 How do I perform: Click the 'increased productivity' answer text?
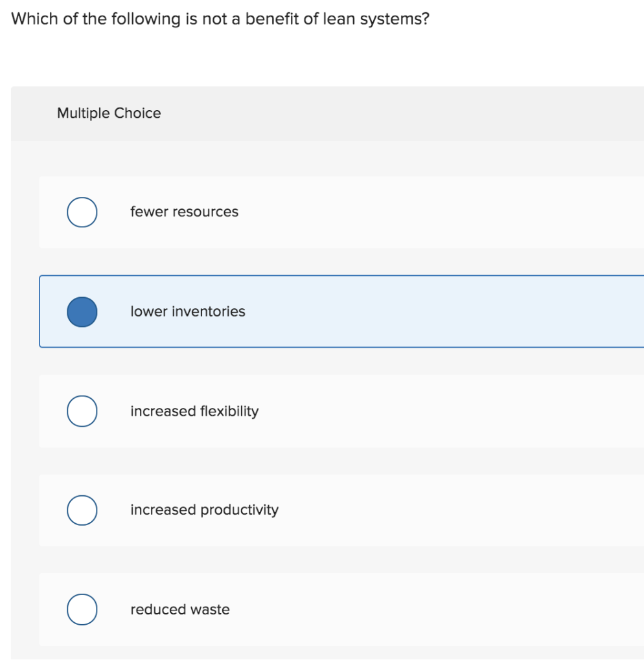(205, 510)
